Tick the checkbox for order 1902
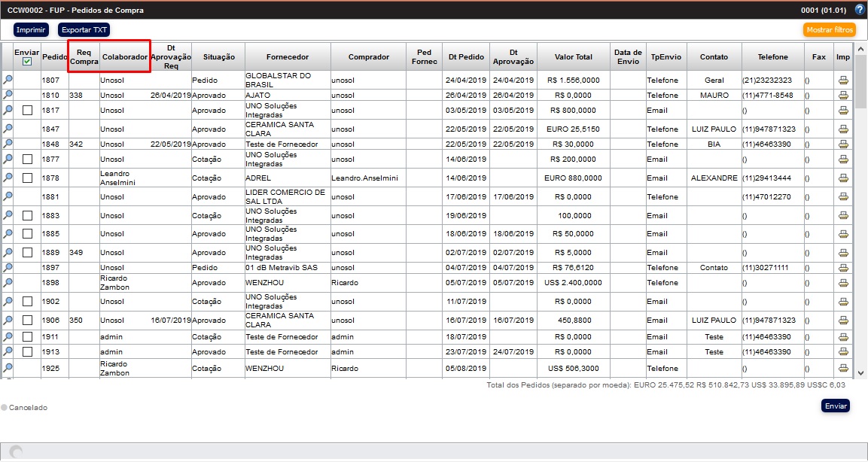The height and width of the screenshot is (462, 868). 27,302
